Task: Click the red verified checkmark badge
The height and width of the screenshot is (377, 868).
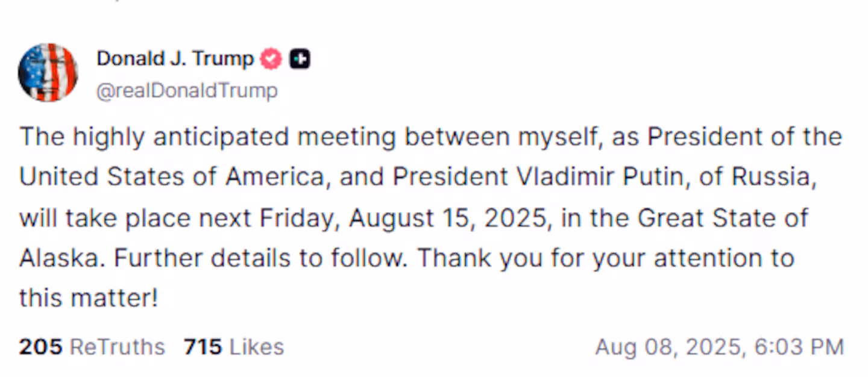Action: 271,59
